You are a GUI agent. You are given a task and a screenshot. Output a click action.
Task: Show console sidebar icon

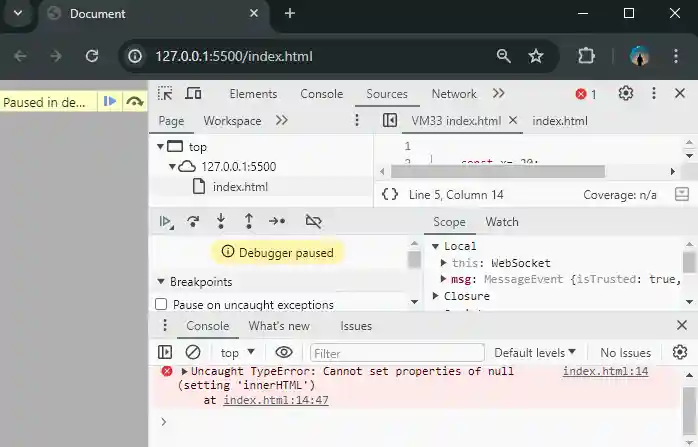click(165, 352)
